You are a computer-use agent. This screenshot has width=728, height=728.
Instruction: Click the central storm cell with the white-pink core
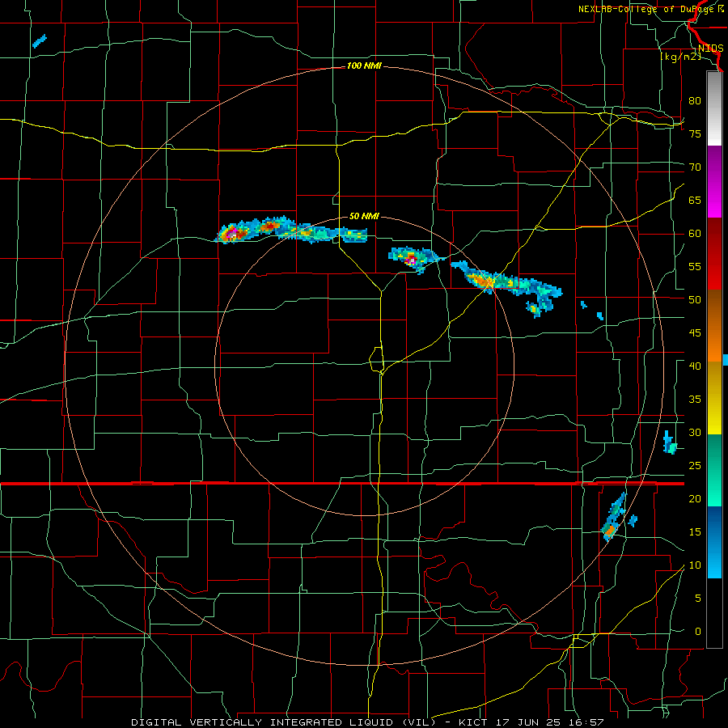pyautogui.click(x=411, y=259)
